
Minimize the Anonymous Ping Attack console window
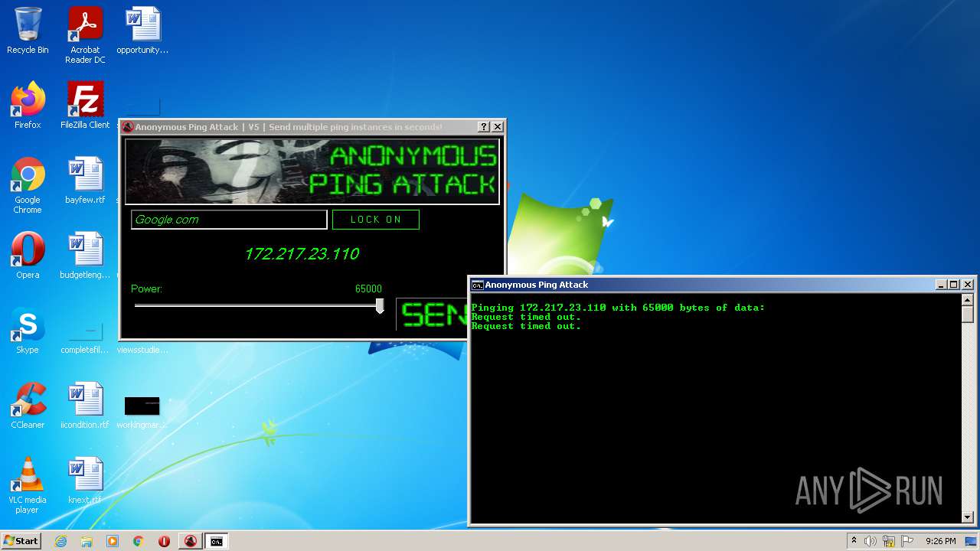(x=941, y=285)
